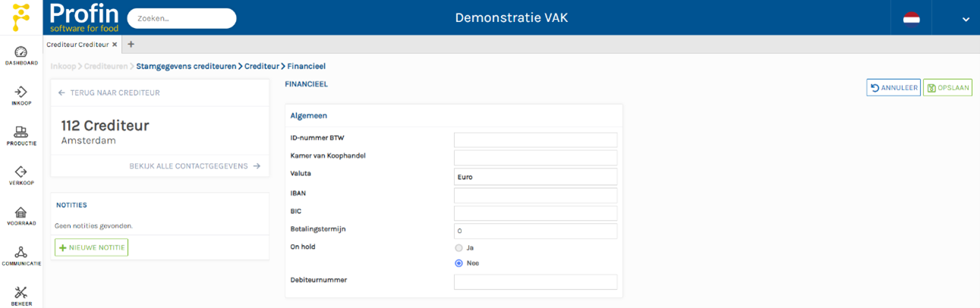Click the Profin logo icon top-left
980x308 pixels.
(21, 17)
